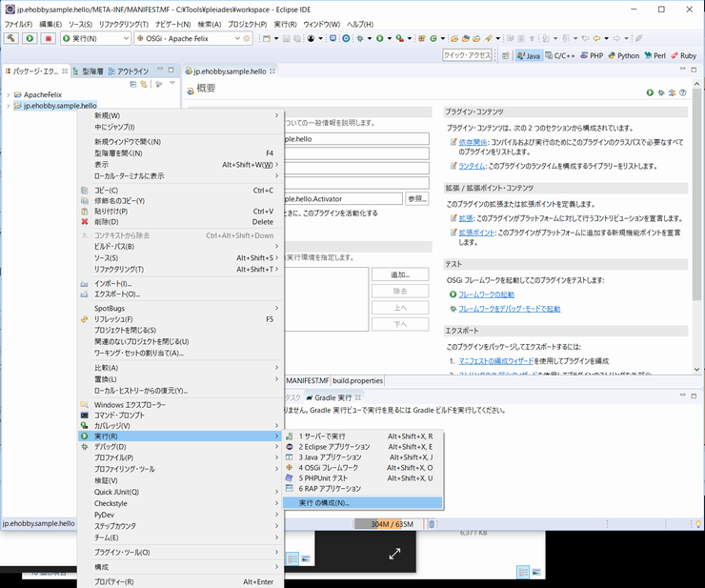Switch to the Ruby perspective

tap(681, 55)
